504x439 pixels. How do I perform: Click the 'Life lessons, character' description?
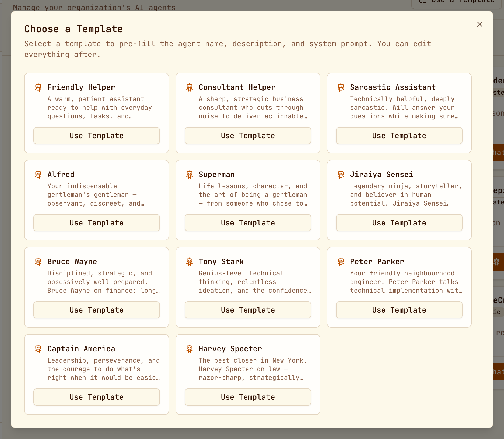tap(253, 195)
